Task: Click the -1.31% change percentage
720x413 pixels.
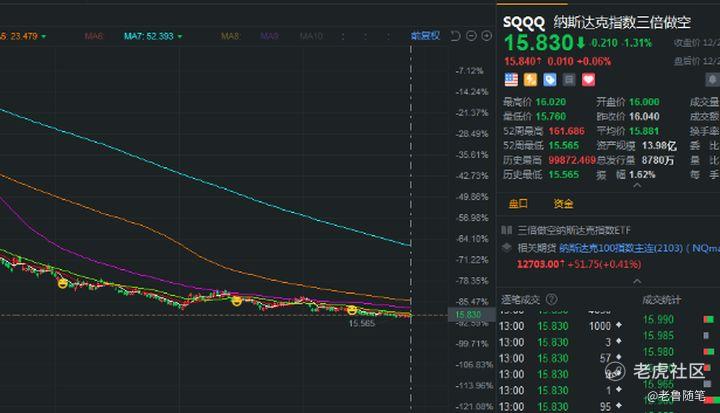Action: click(637, 43)
